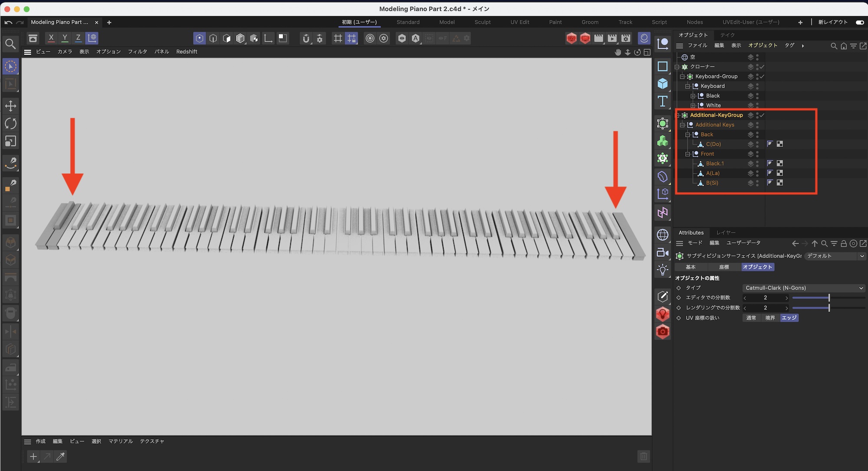868x471 pixels.
Task: Collapse the Keyboard-Group tree node
Action: click(682, 77)
